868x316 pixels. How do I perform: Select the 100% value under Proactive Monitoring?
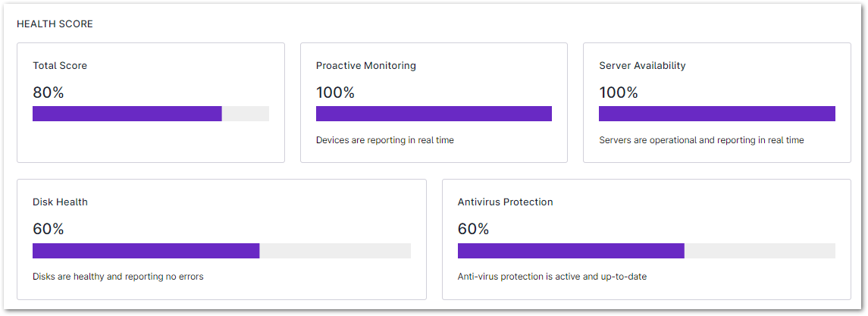click(335, 92)
